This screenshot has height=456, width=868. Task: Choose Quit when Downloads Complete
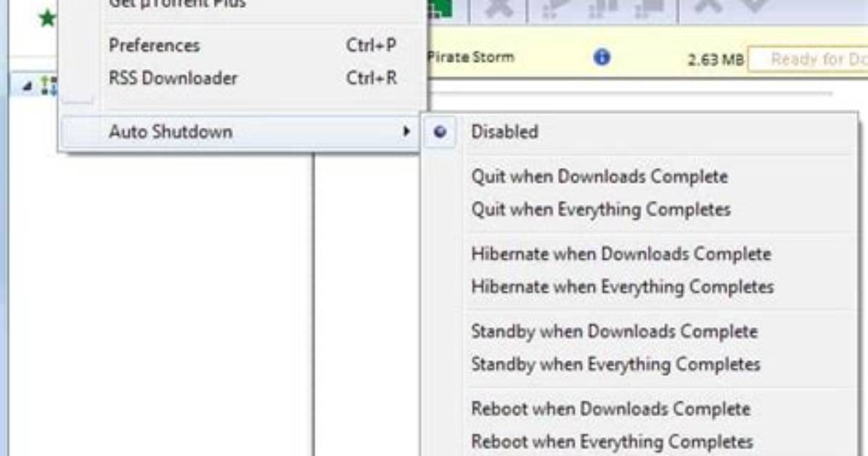click(599, 176)
